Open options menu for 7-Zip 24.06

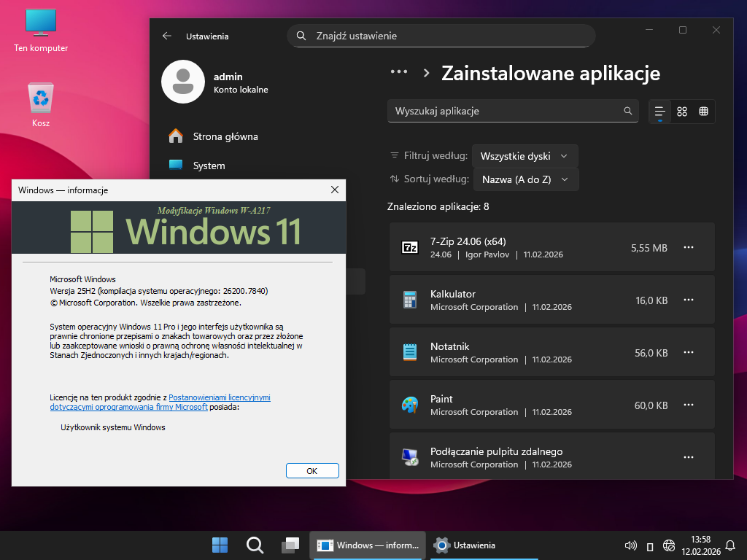point(688,248)
